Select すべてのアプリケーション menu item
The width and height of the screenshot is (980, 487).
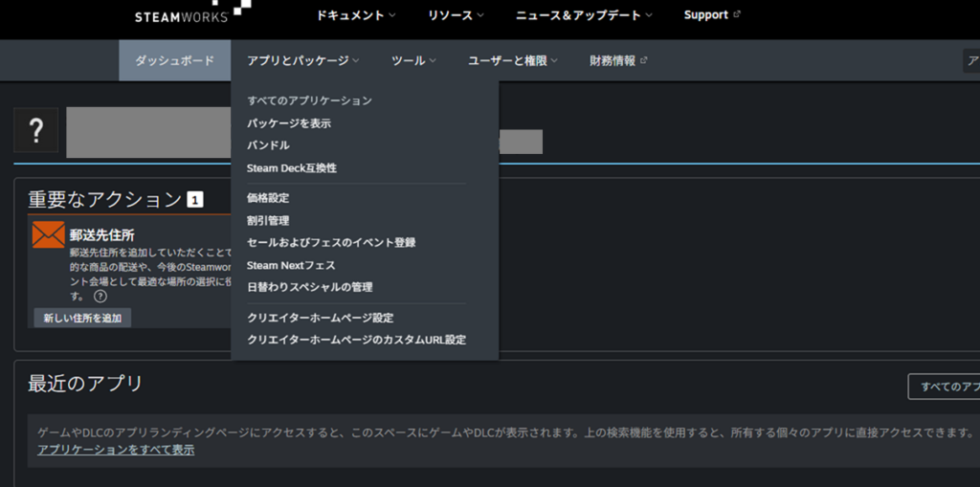[x=309, y=100]
